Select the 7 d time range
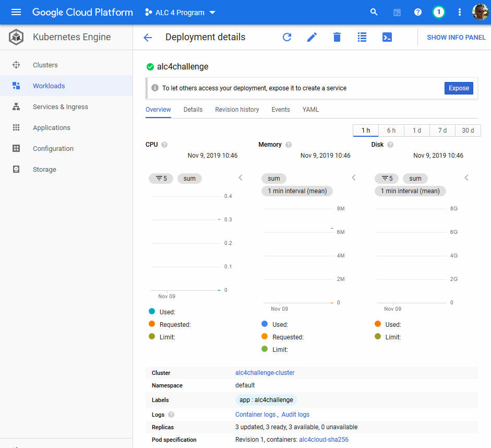The image size is (491, 448). [442, 131]
